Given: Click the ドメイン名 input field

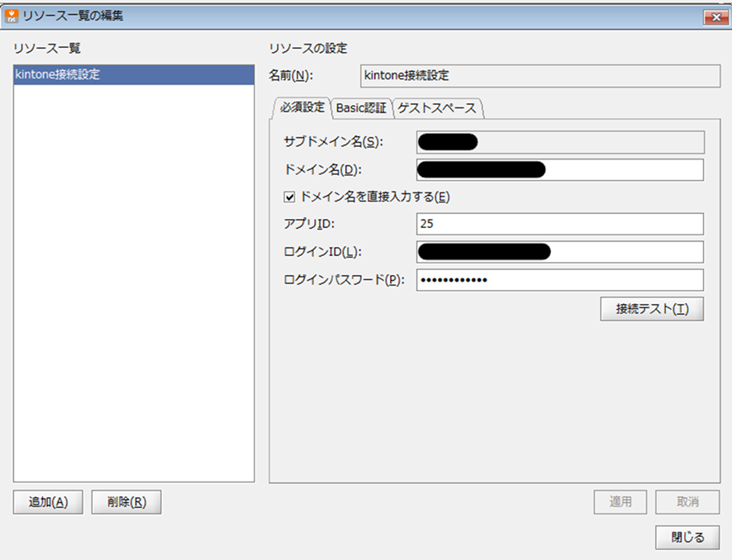Looking at the screenshot, I should (560, 170).
